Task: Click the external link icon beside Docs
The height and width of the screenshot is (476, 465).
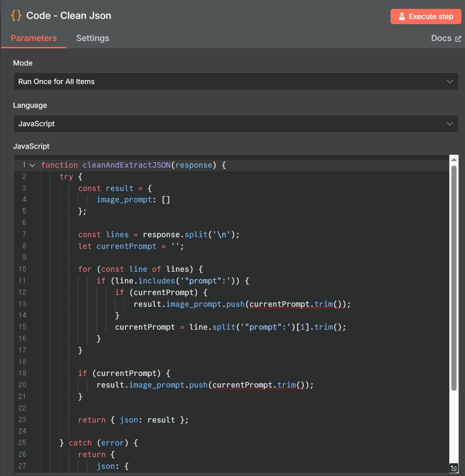Action: pyautogui.click(x=458, y=39)
